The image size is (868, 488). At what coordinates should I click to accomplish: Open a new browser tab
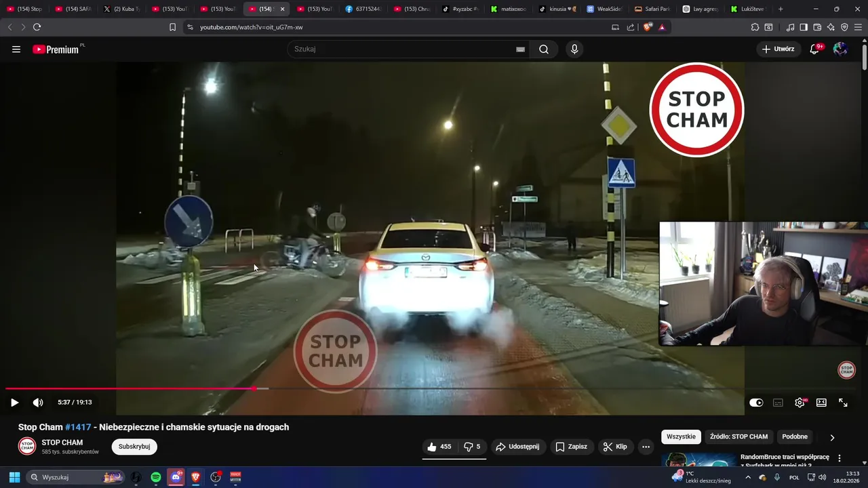coord(781,9)
